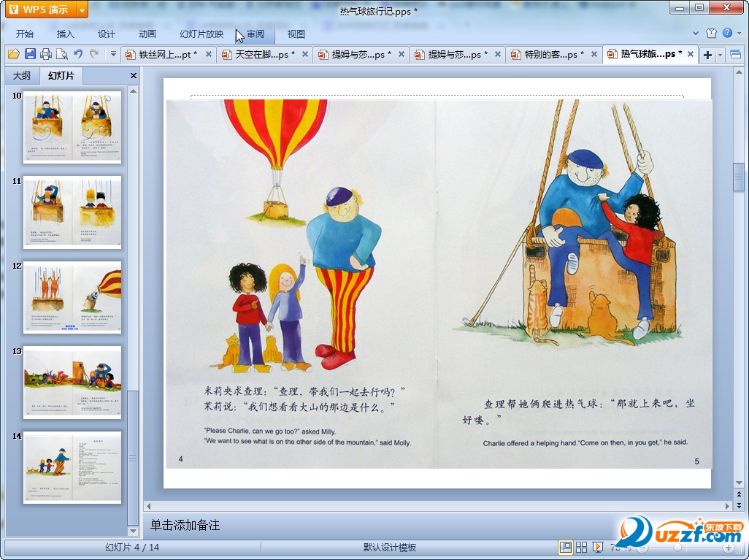Go to next slide with double down arrows
749x560 pixels.
(x=739, y=505)
